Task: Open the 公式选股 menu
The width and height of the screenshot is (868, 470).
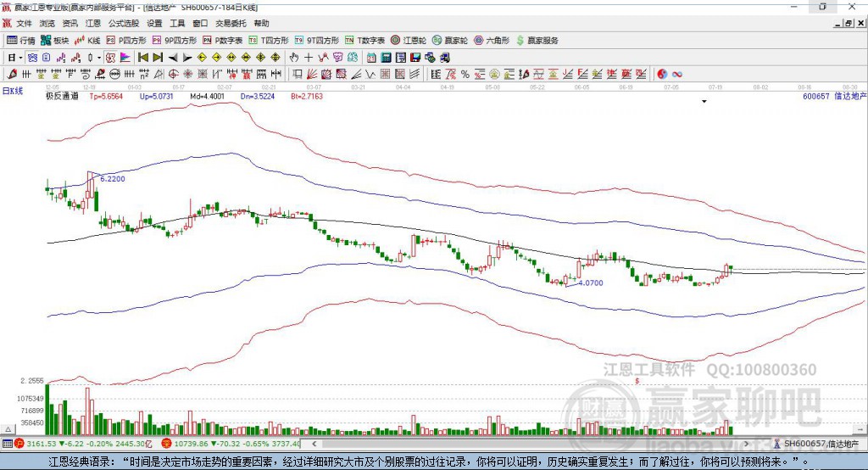Action: pos(124,23)
